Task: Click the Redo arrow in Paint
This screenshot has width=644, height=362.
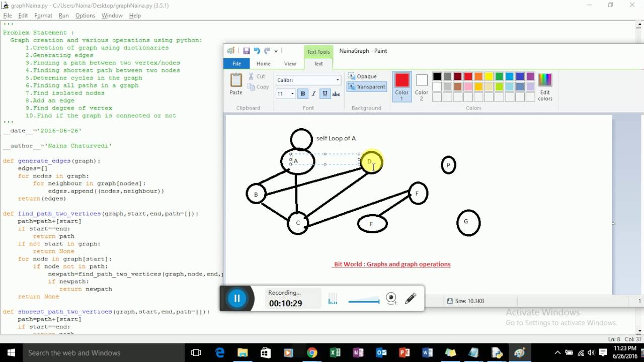Action: (x=267, y=51)
